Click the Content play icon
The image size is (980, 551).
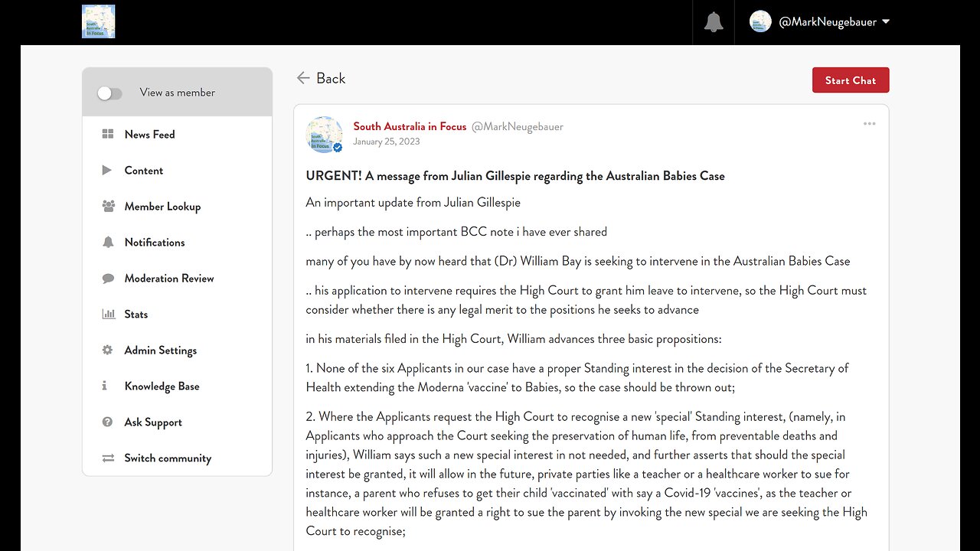(107, 170)
